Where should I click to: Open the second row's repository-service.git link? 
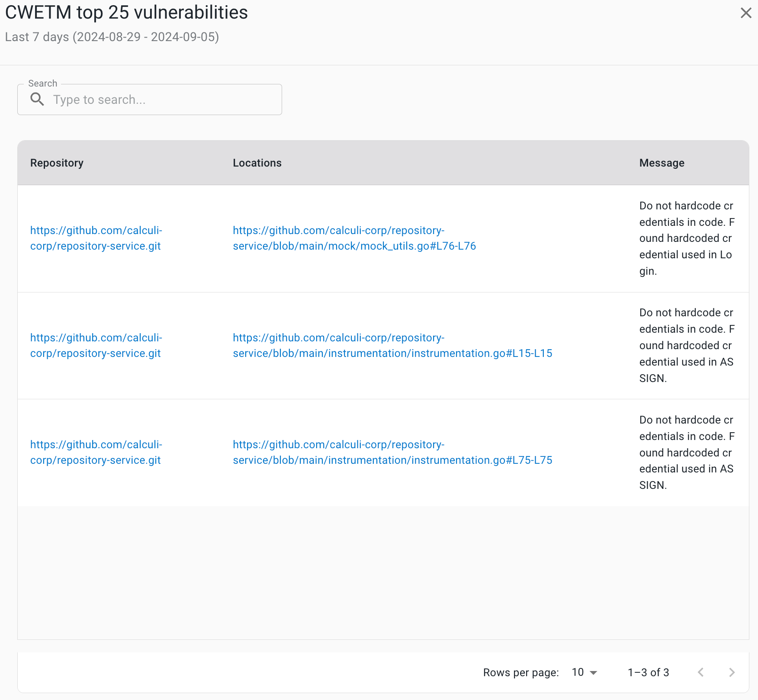tap(96, 346)
